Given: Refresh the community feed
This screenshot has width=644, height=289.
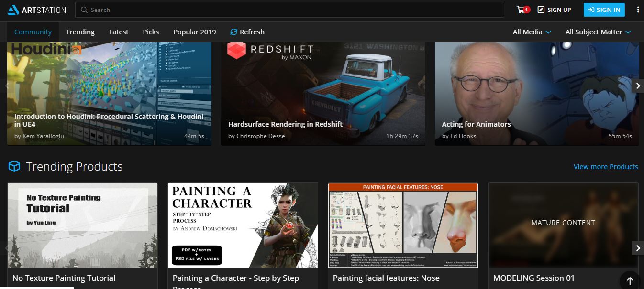Looking at the screenshot, I should pyautogui.click(x=247, y=32).
